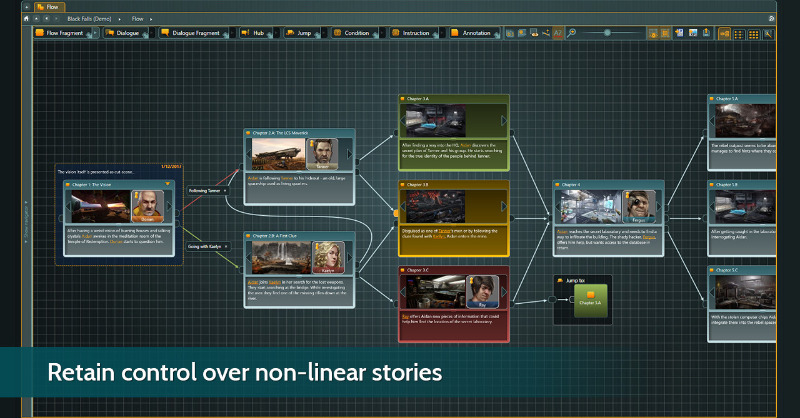Switch to the list view mode button
Screen dimensions: 800x418
pos(739,34)
